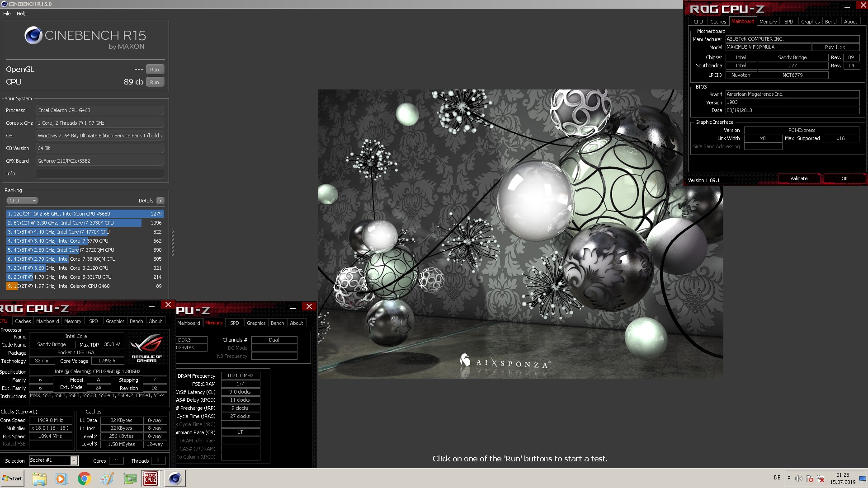Click the ROG Republic of Gamers logo

coord(146,348)
